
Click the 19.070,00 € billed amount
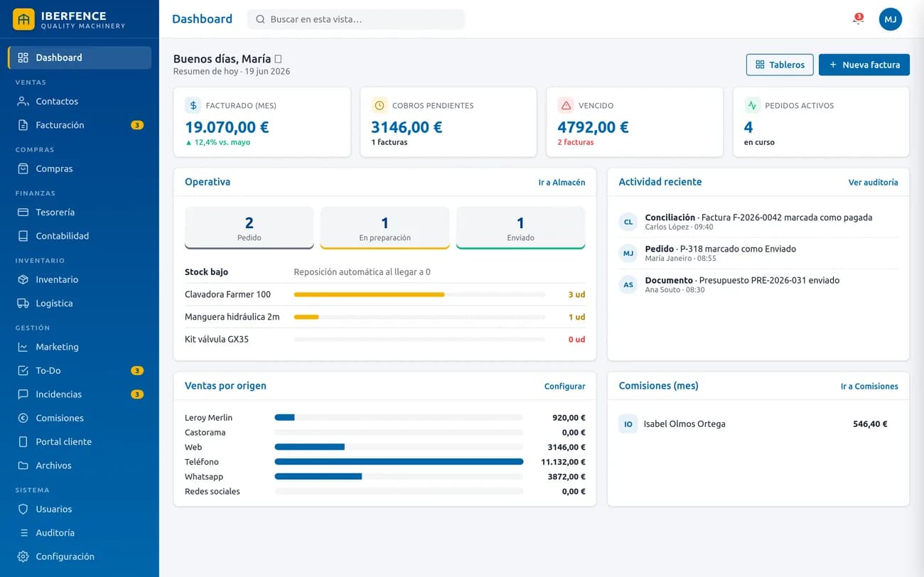[227, 127]
